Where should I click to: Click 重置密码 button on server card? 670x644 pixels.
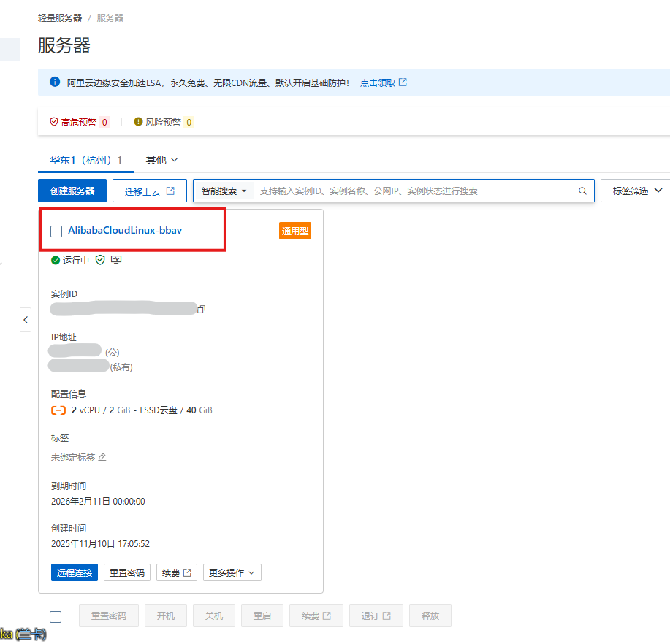coord(127,572)
